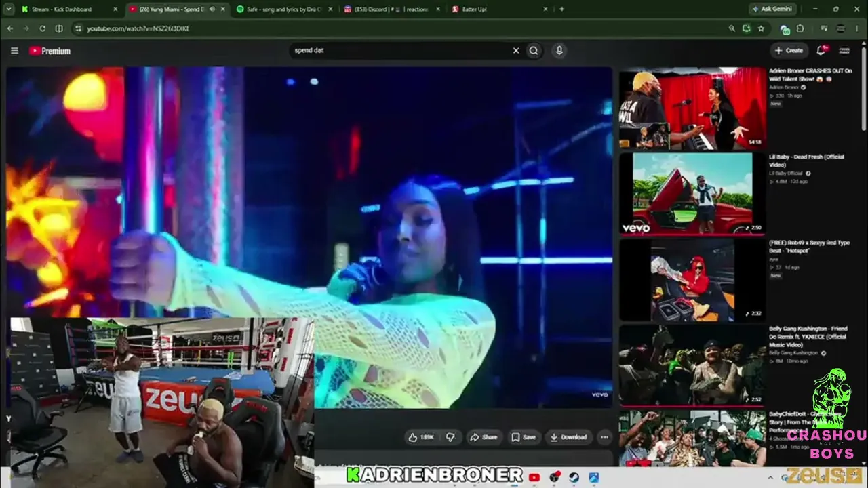
Task: Open more actions ellipsis under video
Action: coord(604,437)
